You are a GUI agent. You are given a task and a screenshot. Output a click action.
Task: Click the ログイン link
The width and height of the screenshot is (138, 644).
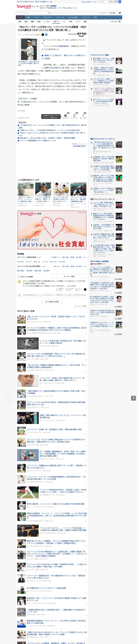42,8
